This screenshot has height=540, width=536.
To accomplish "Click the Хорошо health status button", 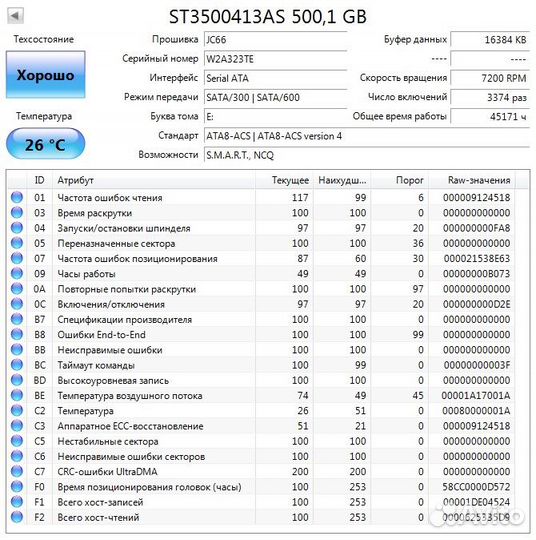I will tap(45, 75).
